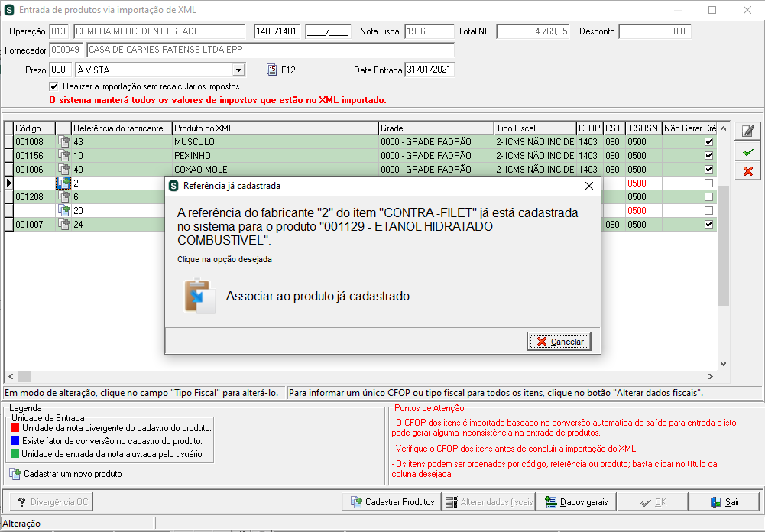Click the Operação code field 013
The height and width of the screenshot is (532, 765).
pos(59,31)
